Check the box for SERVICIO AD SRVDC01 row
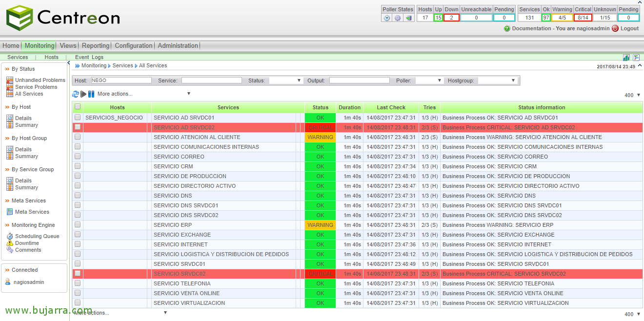Viewport: 644px width, 321px height. click(x=78, y=118)
